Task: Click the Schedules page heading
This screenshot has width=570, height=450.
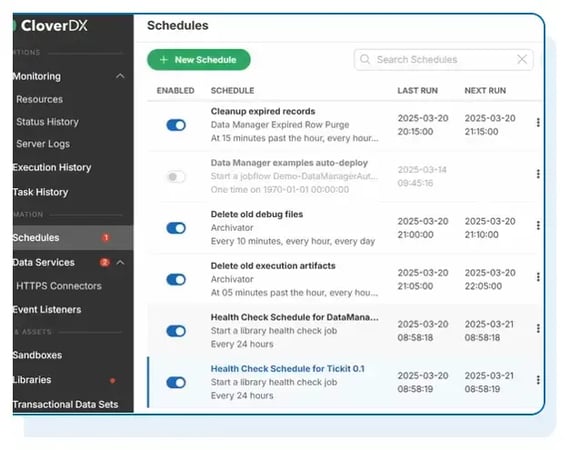Action: (178, 25)
